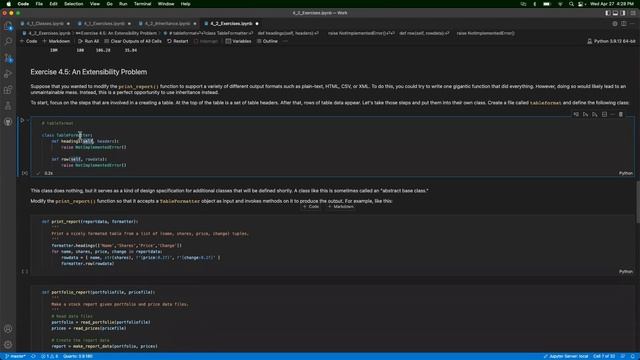Delete the TableFormatter cell with trash icon

[x=621, y=115]
